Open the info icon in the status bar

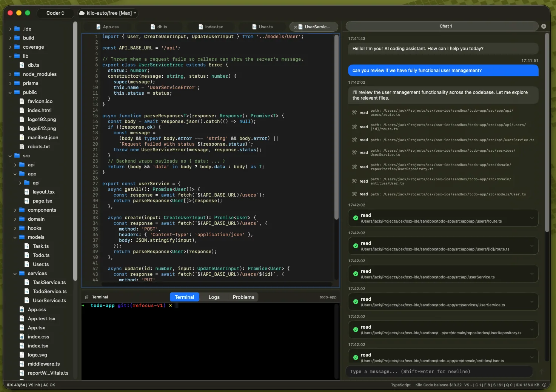tap(544, 385)
